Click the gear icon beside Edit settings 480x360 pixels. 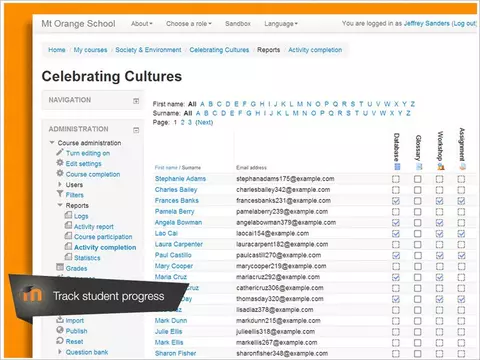pos(60,163)
